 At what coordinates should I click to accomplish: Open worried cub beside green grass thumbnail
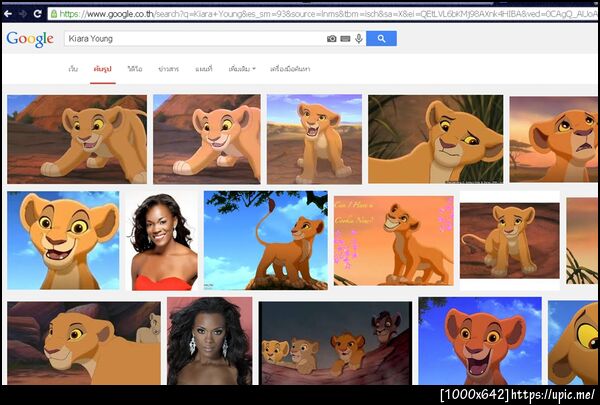point(435,139)
